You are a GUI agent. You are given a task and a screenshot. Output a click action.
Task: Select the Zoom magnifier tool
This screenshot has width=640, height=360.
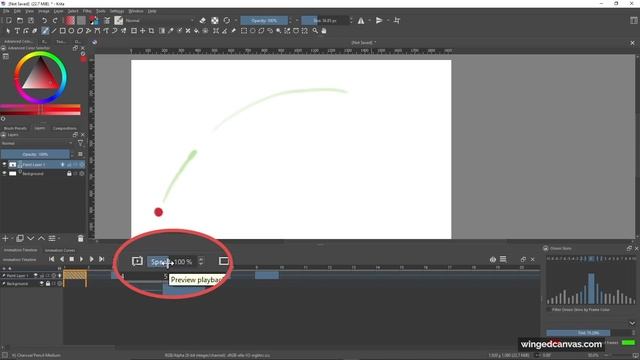315,31
